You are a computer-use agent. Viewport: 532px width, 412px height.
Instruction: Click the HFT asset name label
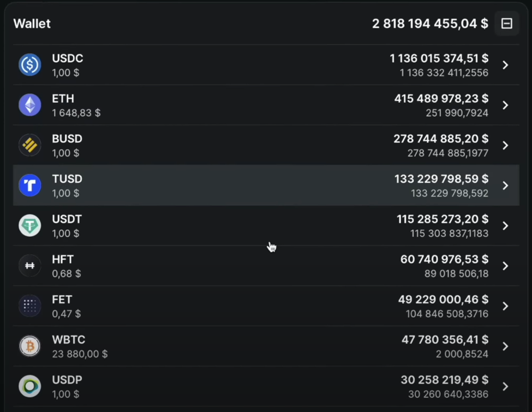tap(63, 260)
